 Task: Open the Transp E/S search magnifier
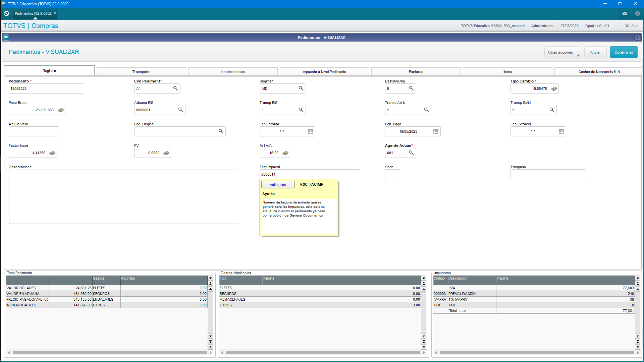click(x=301, y=110)
